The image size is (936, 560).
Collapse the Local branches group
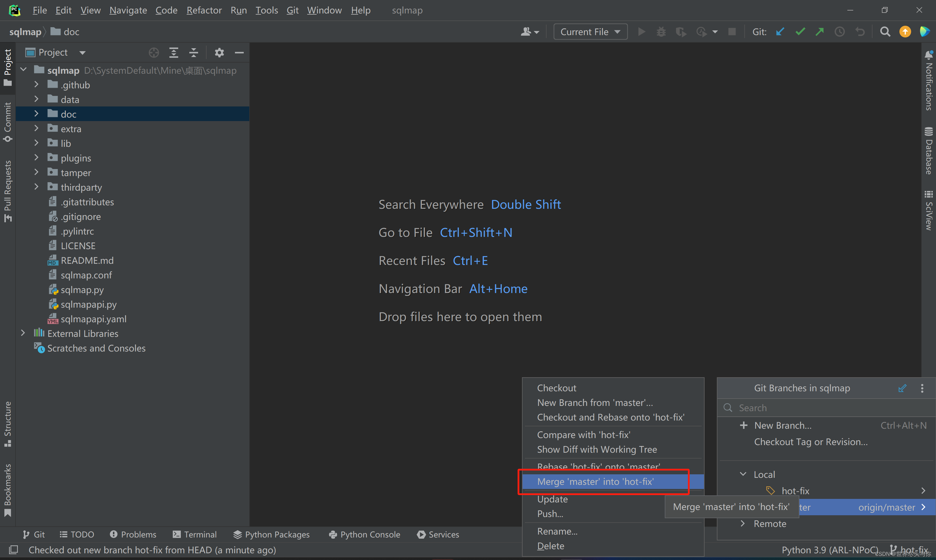[x=743, y=474]
